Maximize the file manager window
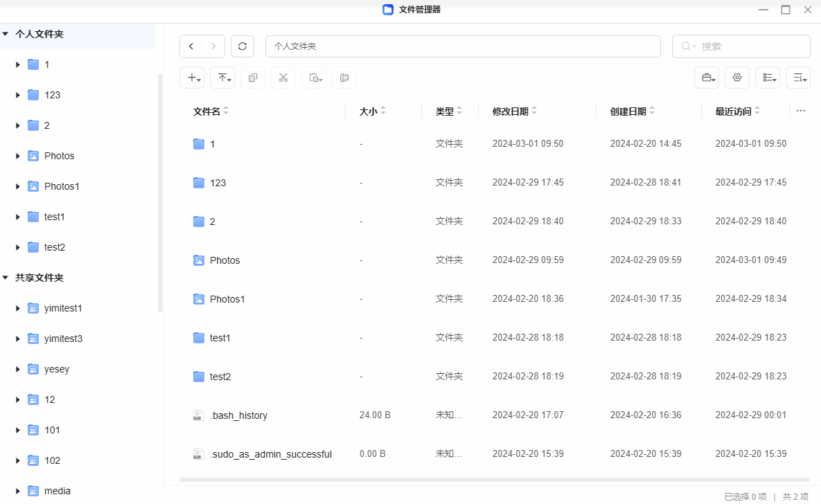Viewport: 821px width, 504px height. [786, 10]
